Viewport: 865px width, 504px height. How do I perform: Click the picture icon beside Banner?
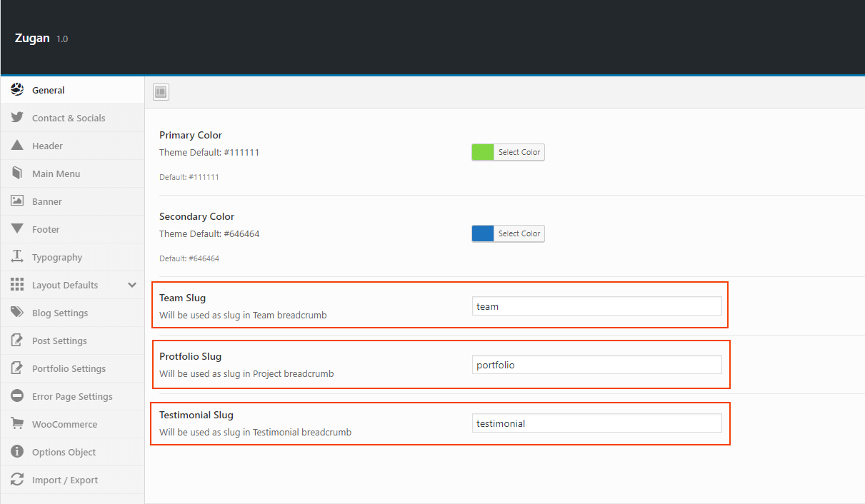[17, 201]
